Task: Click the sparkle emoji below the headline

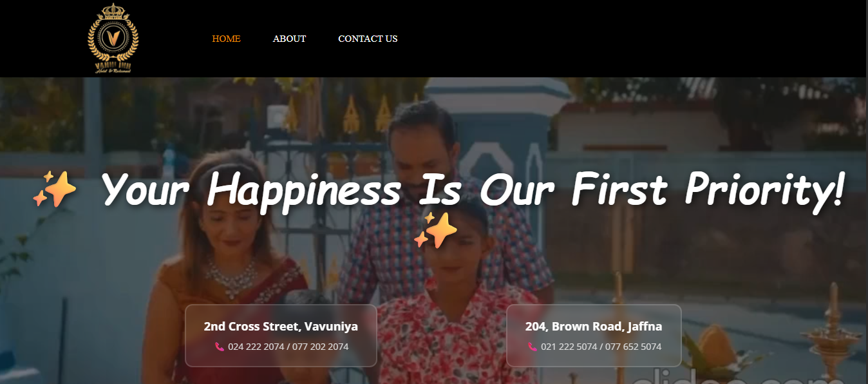Action: point(435,230)
